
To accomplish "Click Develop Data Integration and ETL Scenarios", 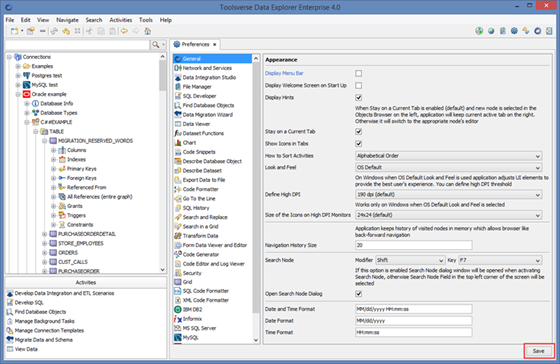I will (64, 293).
